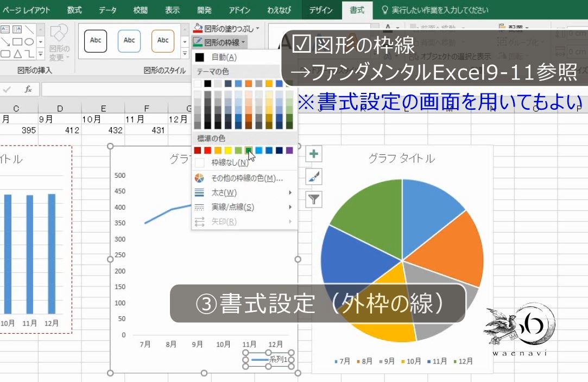The width and height of the screenshot is (588, 382).
Task: Open the 太さ(W) weight submenu
Action: (244, 193)
